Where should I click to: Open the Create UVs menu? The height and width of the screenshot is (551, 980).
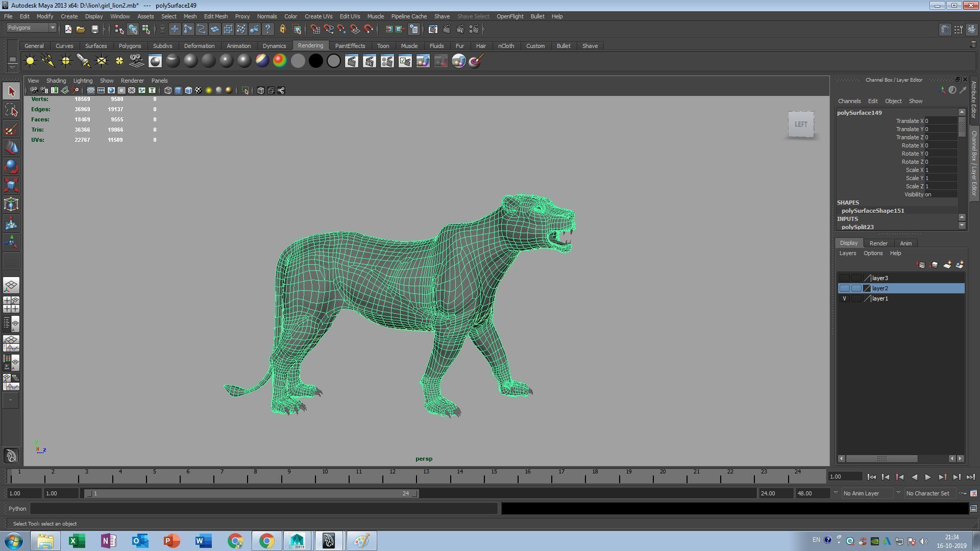pyautogui.click(x=318, y=16)
